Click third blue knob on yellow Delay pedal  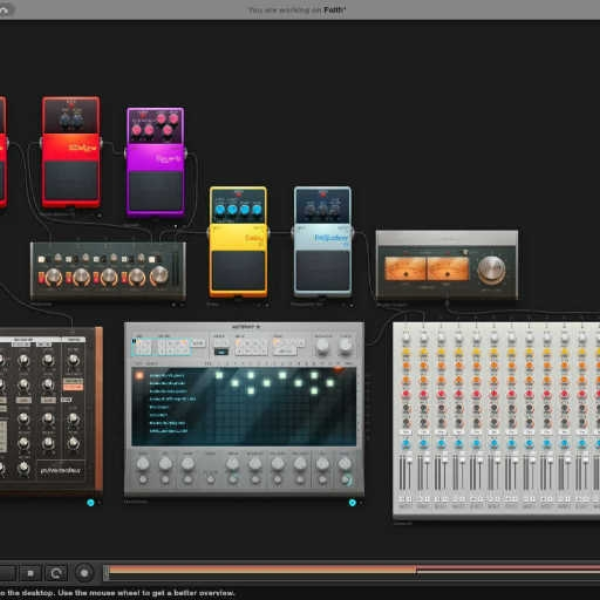point(244,209)
